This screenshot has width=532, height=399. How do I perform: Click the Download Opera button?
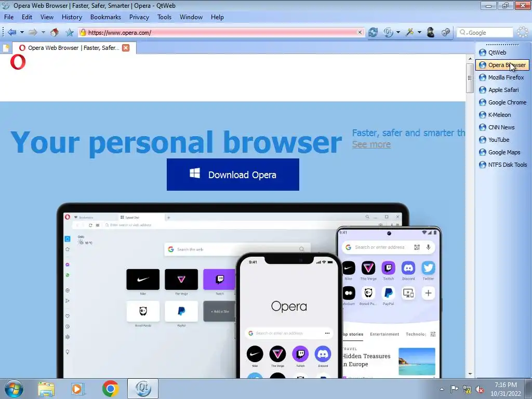pyautogui.click(x=233, y=175)
